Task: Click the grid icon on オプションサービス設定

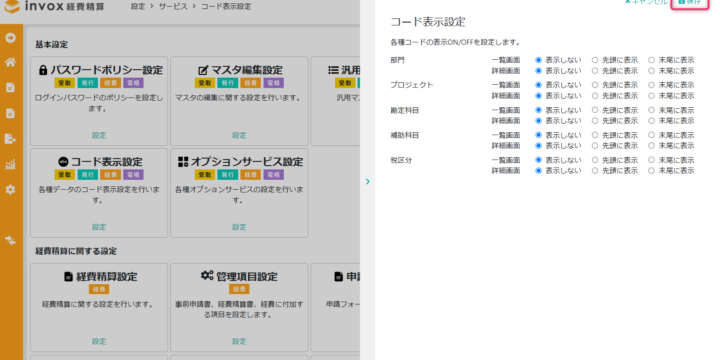Action: [x=183, y=162]
